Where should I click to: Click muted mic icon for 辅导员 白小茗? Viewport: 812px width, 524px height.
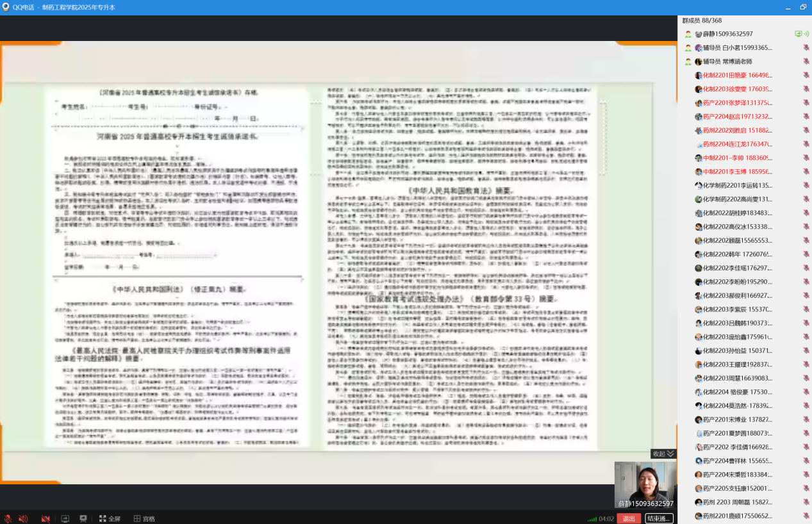tap(806, 48)
